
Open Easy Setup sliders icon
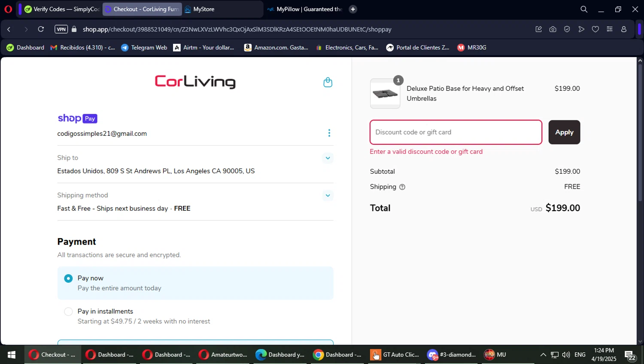(610, 29)
